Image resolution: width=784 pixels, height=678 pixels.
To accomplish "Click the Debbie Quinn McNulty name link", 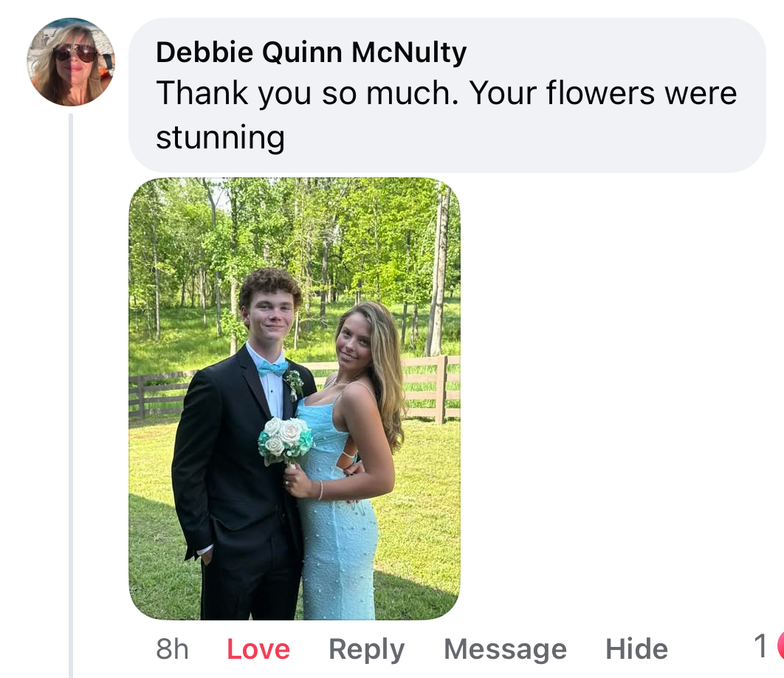I will (311, 52).
